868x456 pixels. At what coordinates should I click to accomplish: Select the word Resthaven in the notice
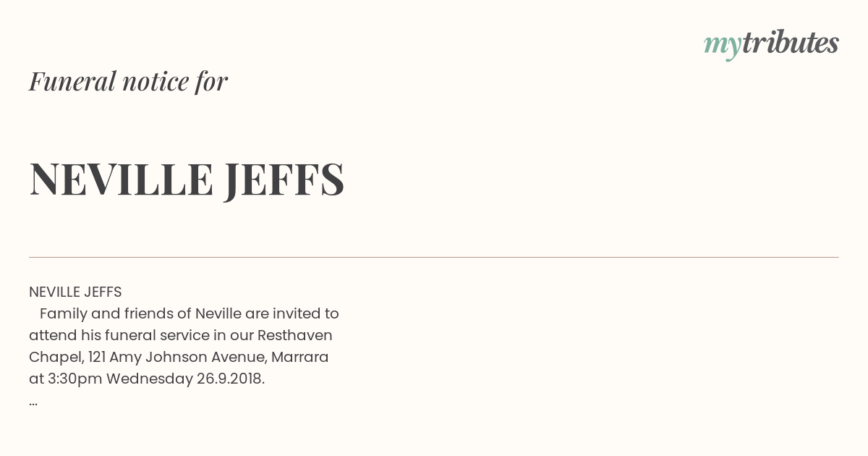[x=295, y=335]
